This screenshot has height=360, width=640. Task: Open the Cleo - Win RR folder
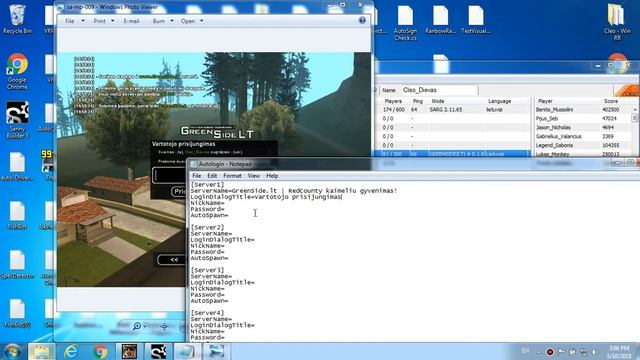tap(617, 22)
